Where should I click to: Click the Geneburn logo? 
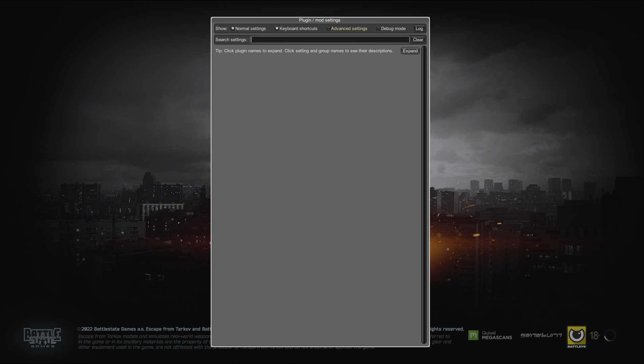pos(541,335)
